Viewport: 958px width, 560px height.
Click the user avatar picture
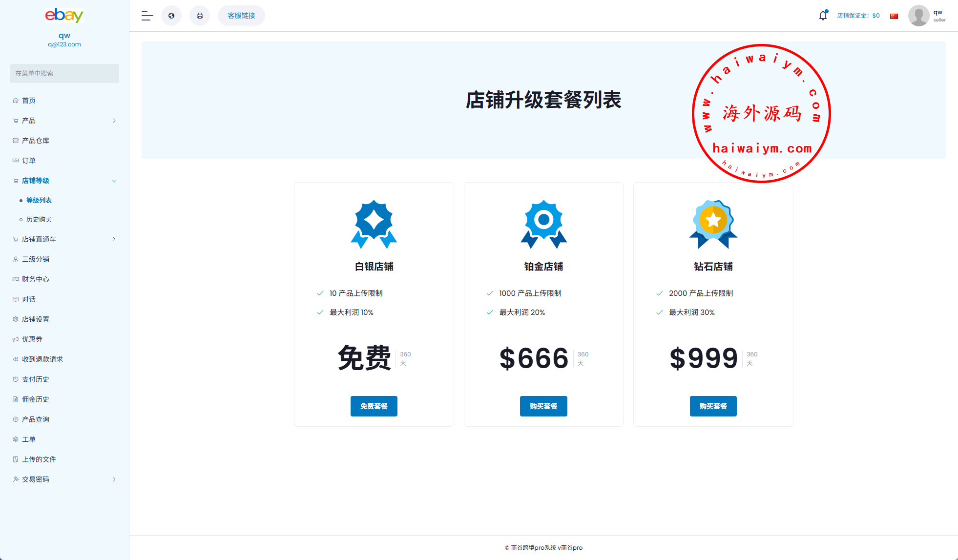pos(918,16)
